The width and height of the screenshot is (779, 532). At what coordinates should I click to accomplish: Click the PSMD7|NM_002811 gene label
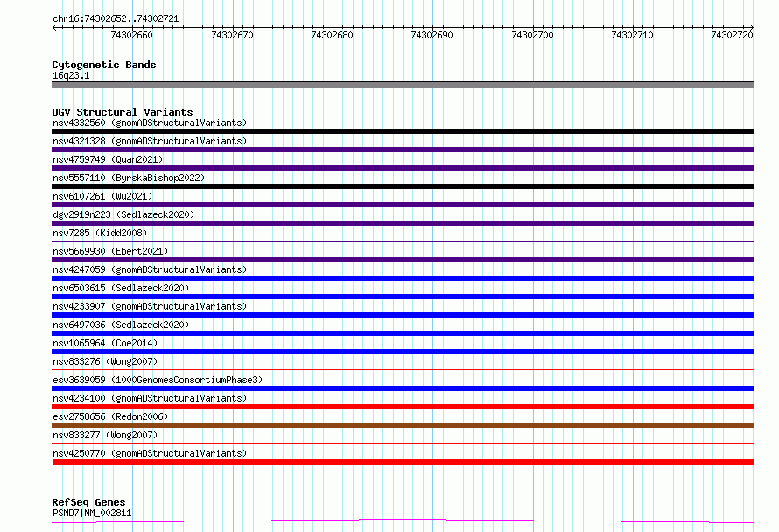92,513
